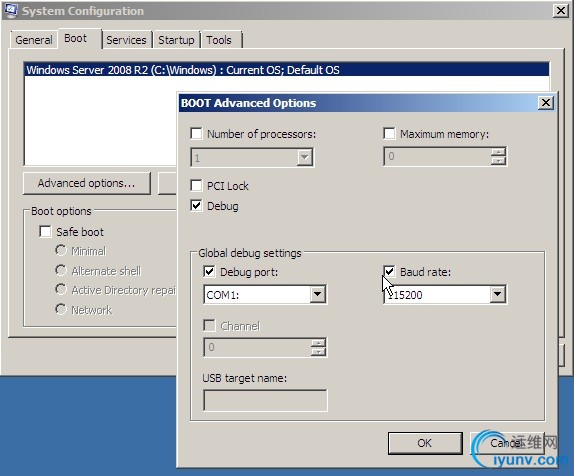The width and height of the screenshot is (574, 476).
Task: Select Active Directory repair radio option
Action: click(x=61, y=289)
